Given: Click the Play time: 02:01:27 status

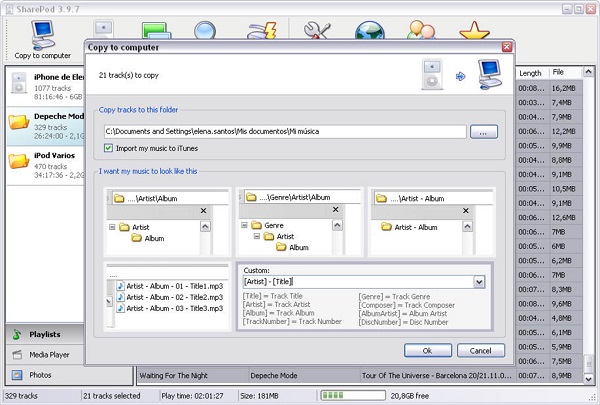Looking at the screenshot, I should pos(192,396).
